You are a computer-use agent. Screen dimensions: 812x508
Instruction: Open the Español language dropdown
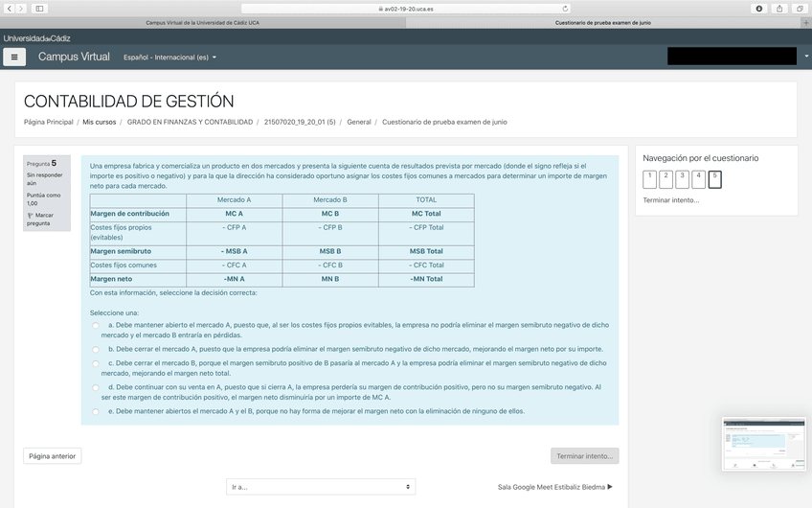coord(169,58)
